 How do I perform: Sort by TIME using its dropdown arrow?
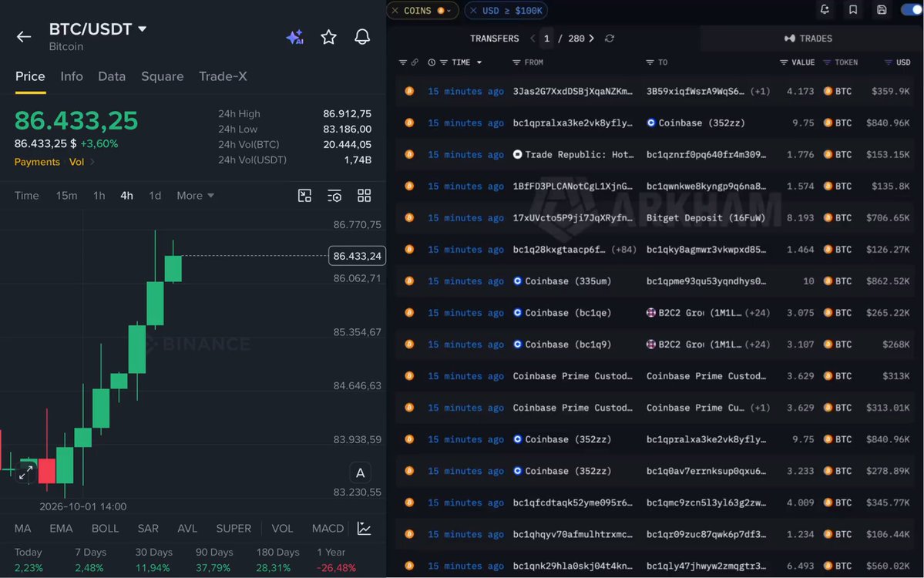(x=479, y=62)
